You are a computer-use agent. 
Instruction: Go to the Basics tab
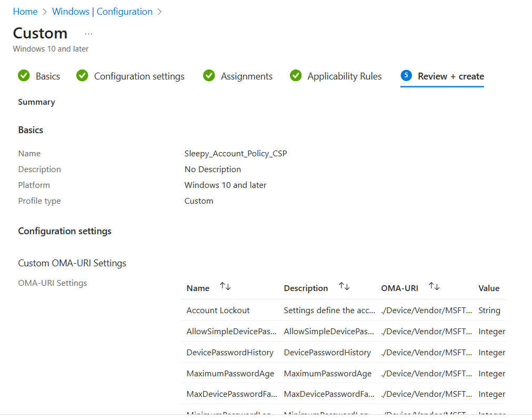click(x=47, y=76)
